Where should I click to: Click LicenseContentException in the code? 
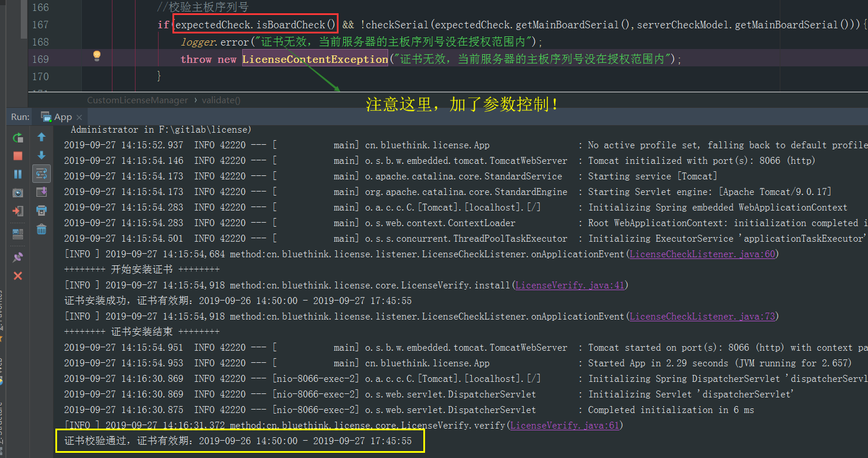coord(315,59)
